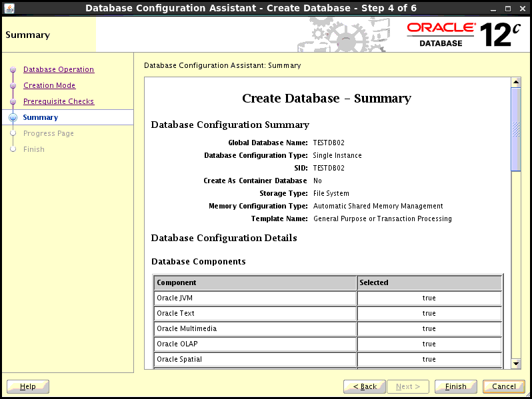
Task: Select the Oracle Text table cell
Action: point(255,313)
